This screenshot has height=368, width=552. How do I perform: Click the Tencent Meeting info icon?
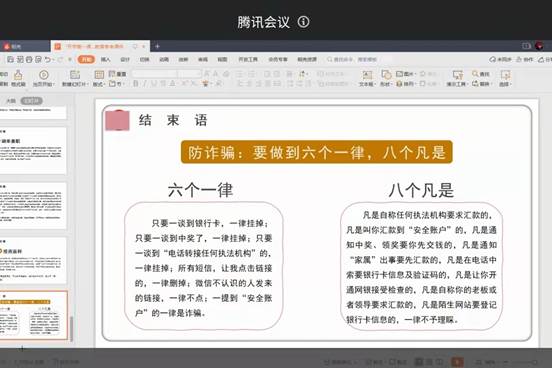click(x=303, y=22)
